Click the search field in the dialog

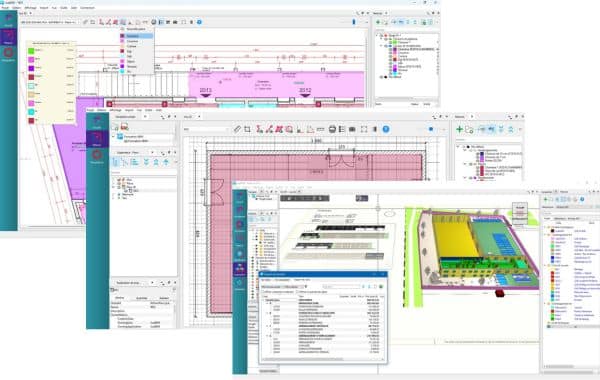click(x=341, y=286)
